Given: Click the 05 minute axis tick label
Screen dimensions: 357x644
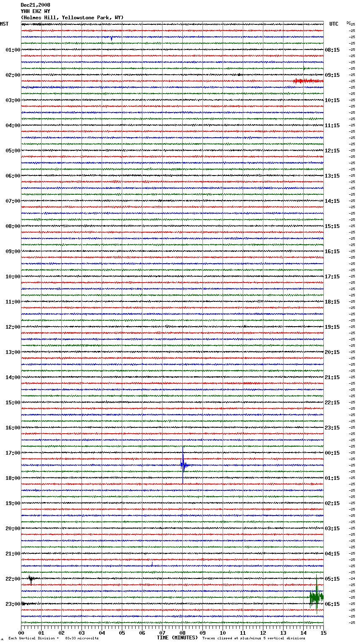Looking at the screenshot, I should click(x=122, y=633).
